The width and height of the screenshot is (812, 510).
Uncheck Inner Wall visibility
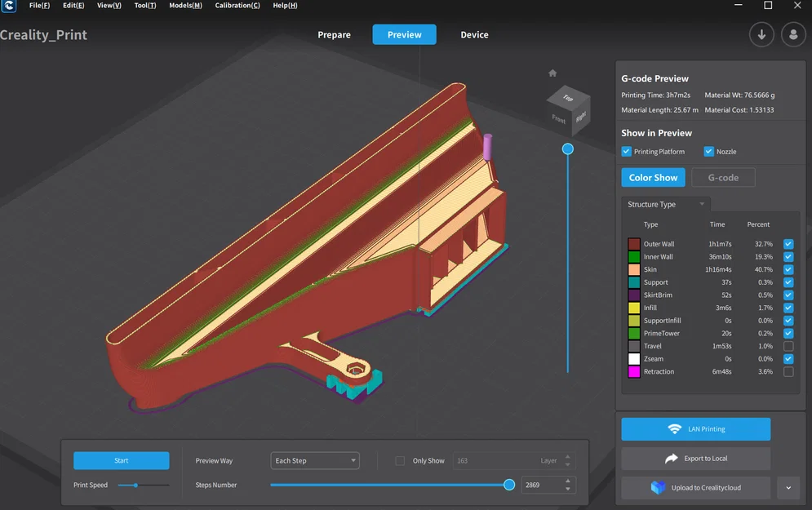click(x=788, y=256)
